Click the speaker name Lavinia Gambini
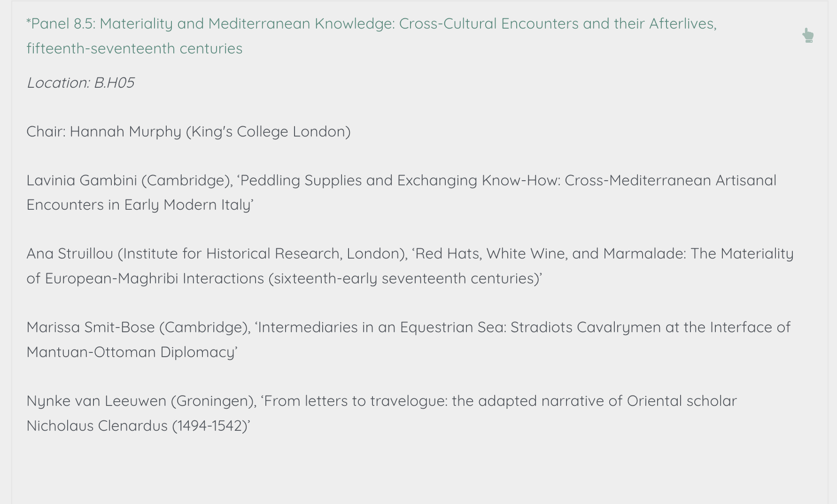Viewport: 837px width, 504px height. pos(81,180)
